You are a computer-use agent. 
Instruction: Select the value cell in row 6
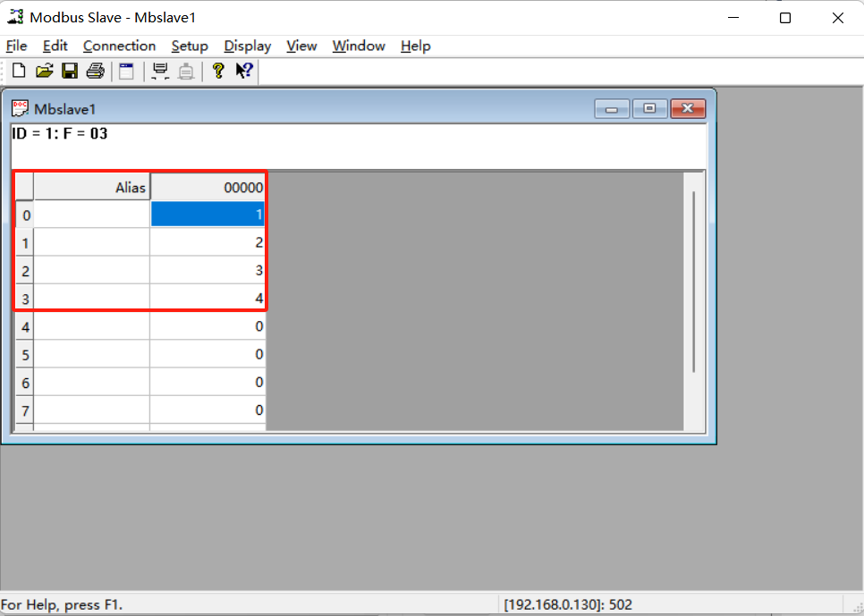click(x=208, y=383)
